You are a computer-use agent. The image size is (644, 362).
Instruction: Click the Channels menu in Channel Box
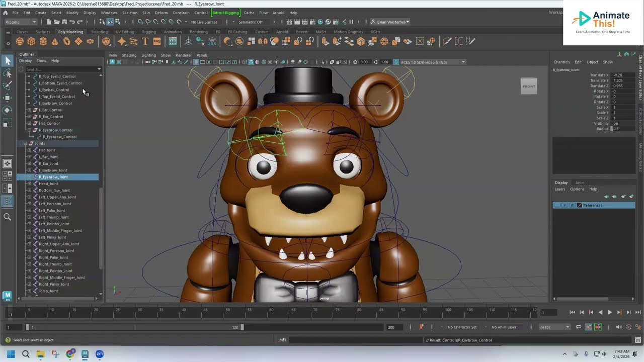pos(561,62)
